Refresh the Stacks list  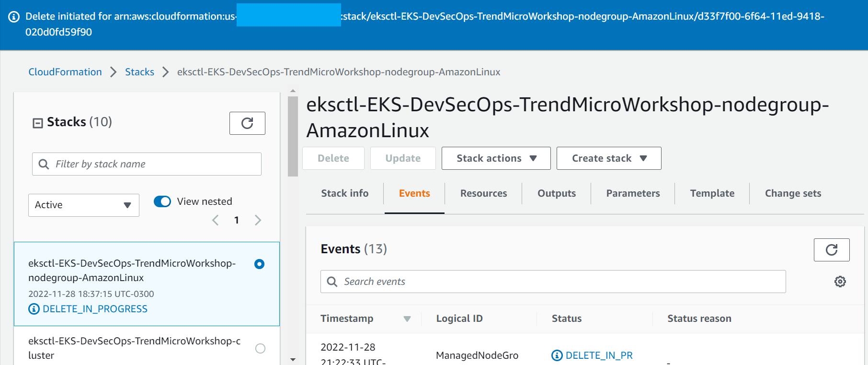pos(247,123)
